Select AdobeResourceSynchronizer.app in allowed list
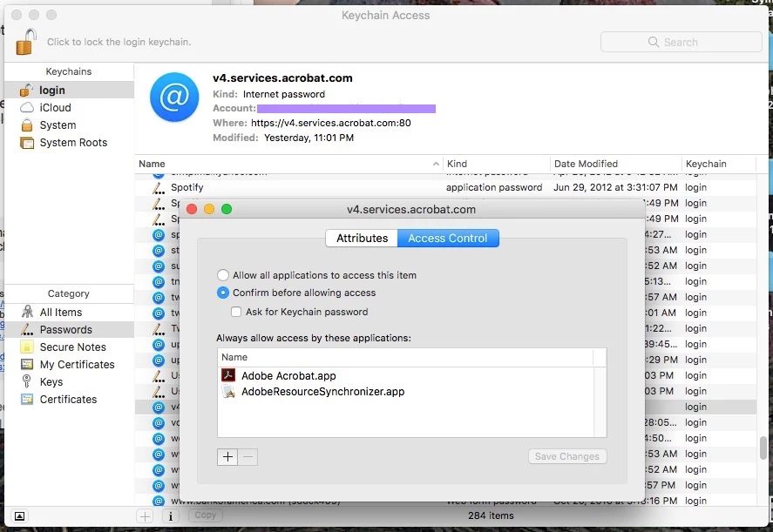773x532 pixels. pyautogui.click(x=405, y=392)
